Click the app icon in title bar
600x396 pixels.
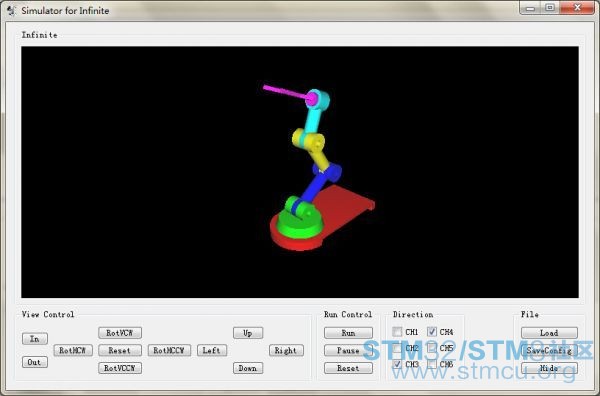coord(11,10)
